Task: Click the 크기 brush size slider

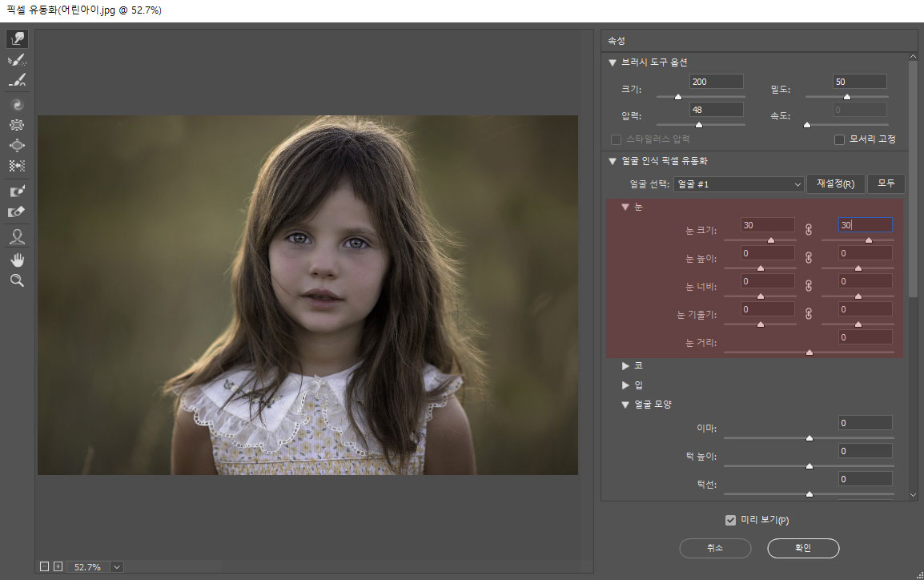Action: click(701, 97)
